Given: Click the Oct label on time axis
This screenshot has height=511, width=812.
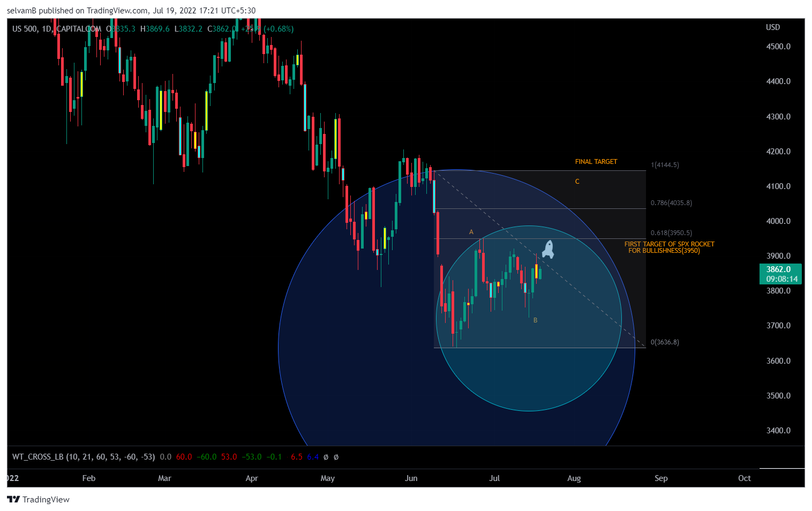Looking at the screenshot, I should coord(745,478).
